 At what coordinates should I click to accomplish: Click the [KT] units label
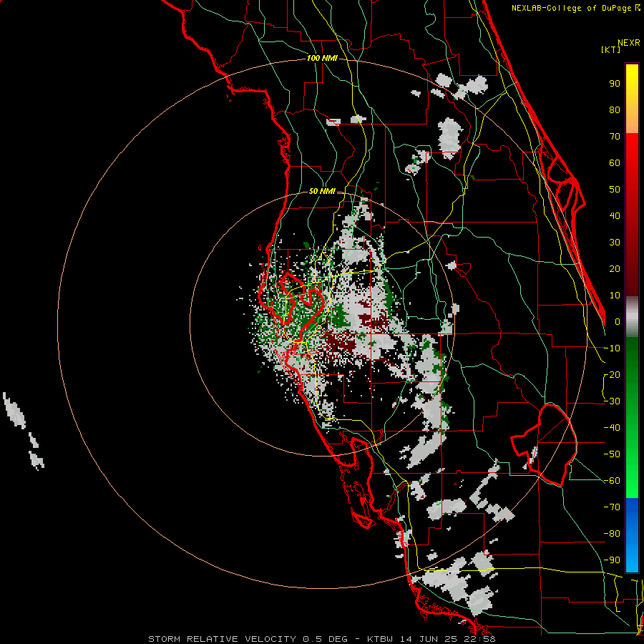tap(611, 50)
